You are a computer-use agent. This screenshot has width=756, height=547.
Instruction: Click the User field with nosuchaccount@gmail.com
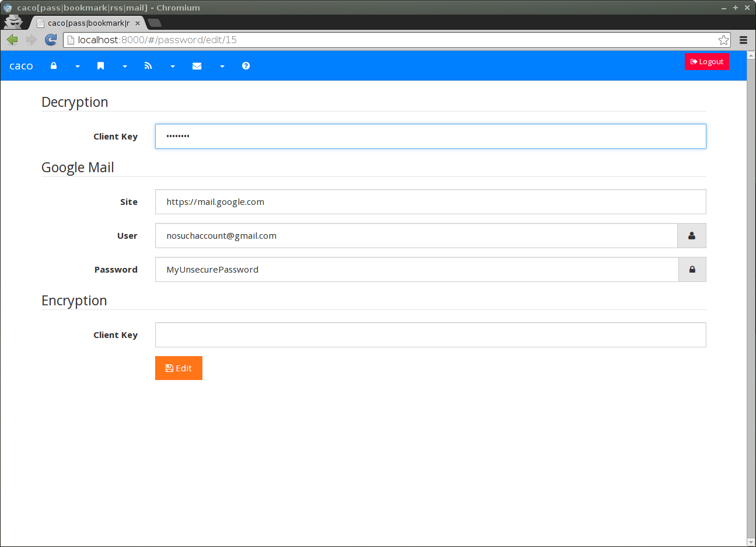416,235
